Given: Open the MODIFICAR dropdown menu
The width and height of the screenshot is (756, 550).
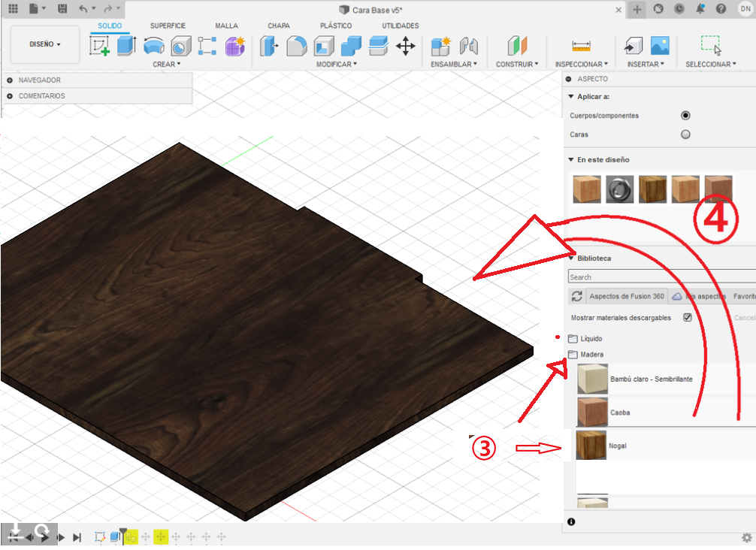Looking at the screenshot, I should (337, 64).
